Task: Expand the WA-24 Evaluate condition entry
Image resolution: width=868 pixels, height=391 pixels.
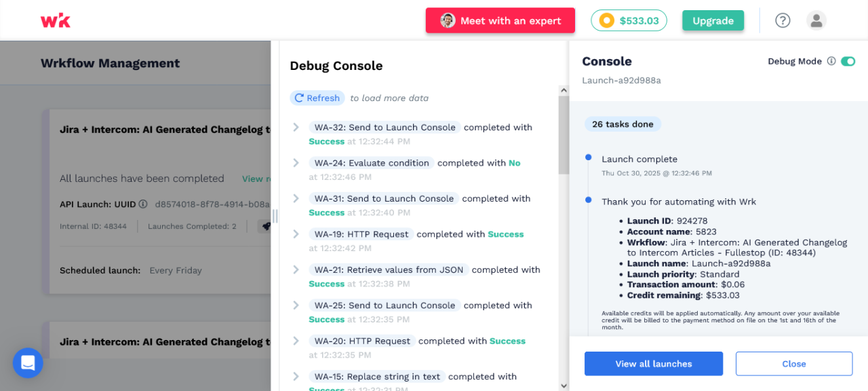Action: point(296,163)
